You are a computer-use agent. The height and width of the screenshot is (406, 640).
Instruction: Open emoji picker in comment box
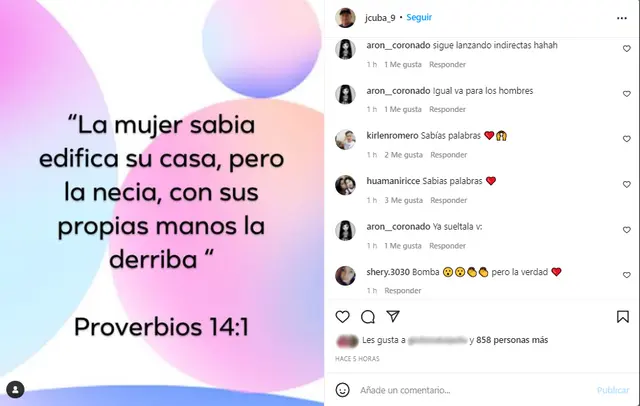click(342, 390)
